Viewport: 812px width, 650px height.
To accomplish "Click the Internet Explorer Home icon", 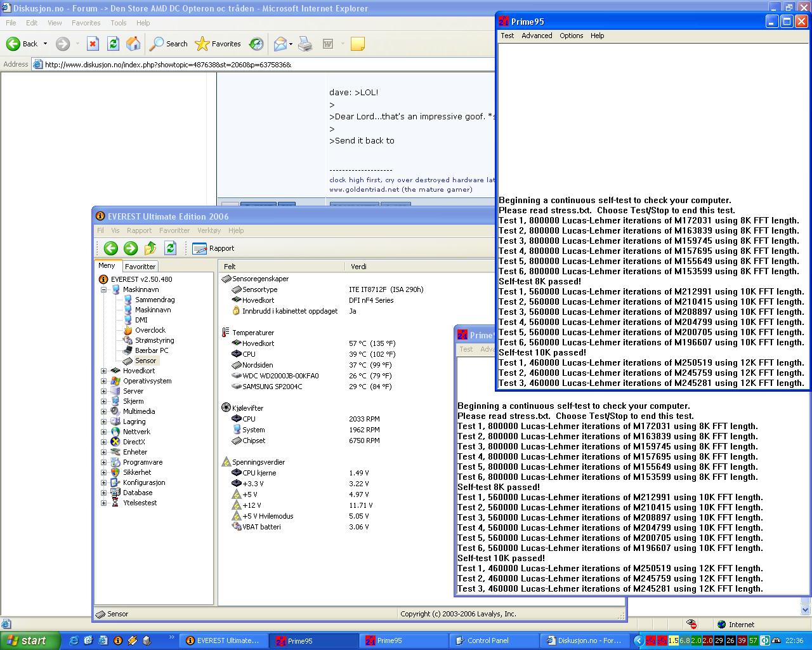I will tap(133, 44).
